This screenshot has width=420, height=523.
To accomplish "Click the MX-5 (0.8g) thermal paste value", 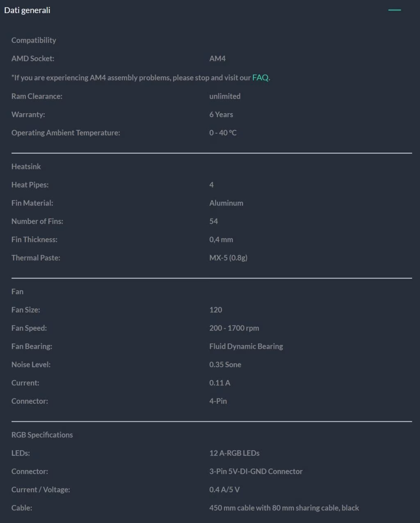I will click(228, 258).
